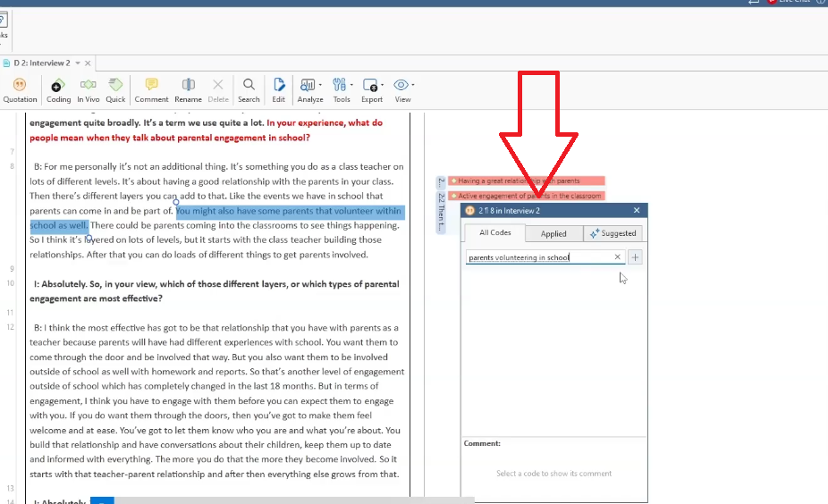Clear the code name field text
The width and height of the screenshot is (828, 504).
[617, 257]
